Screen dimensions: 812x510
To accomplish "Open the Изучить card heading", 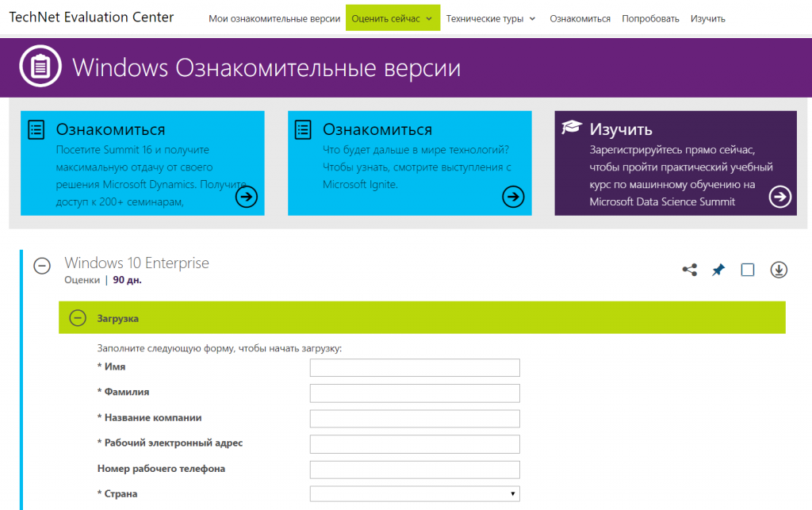I will click(621, 129).
